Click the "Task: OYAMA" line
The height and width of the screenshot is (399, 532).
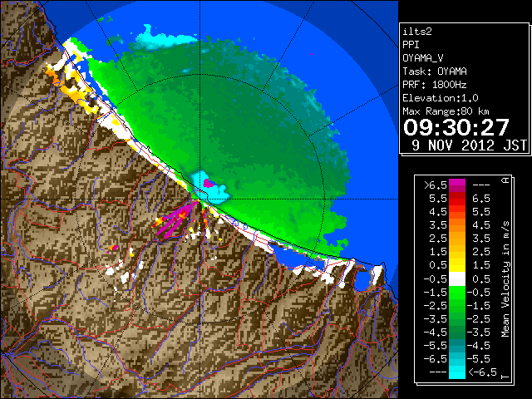pos(435,71)
